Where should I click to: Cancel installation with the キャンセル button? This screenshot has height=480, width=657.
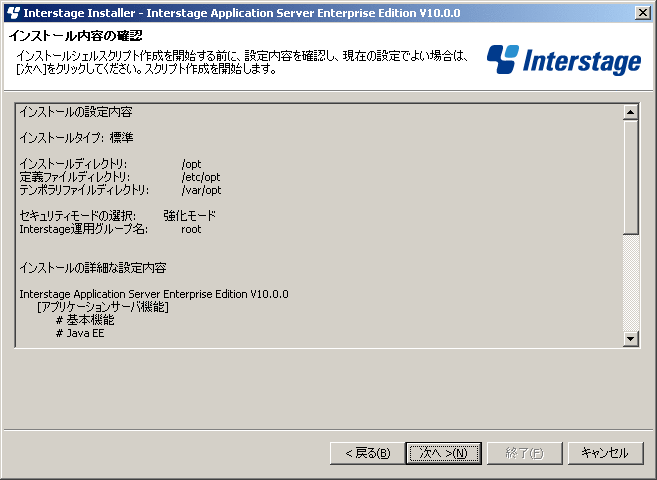click(x=605, y=453)
